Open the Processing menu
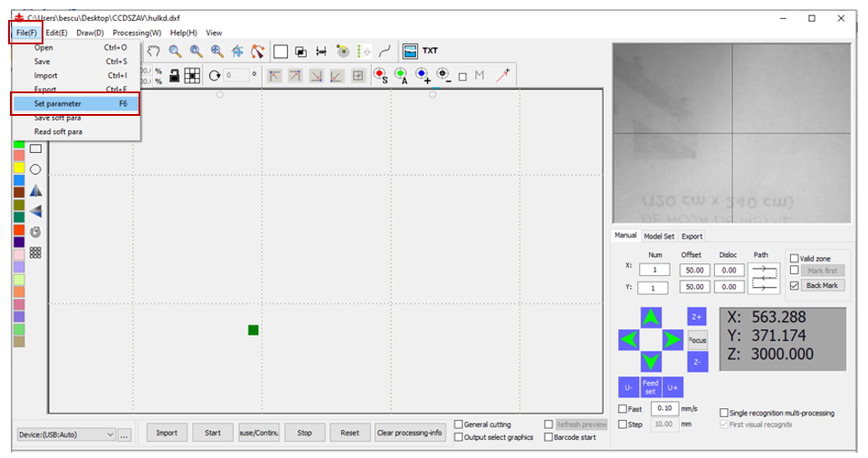This screenshot has width=868, height=458. (137, 33)
